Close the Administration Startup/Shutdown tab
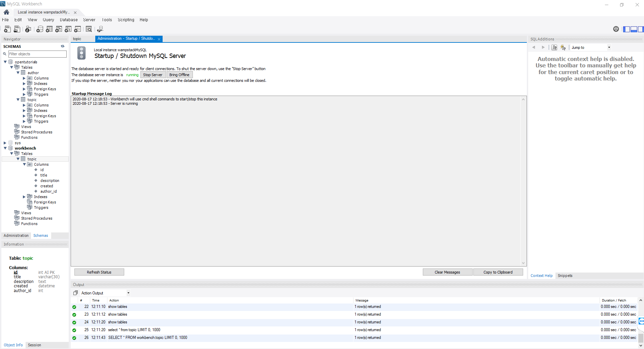Image resolution: width=644 pixels, height=349 pixels. [159, 39]
